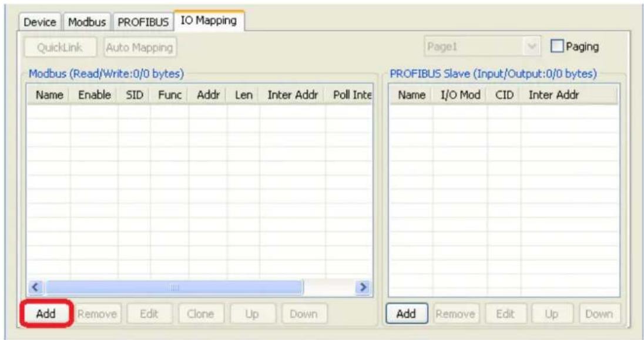Screen dimensions: 644x340
Task: Switch to the Device tab
Action: [x=40, y=22]
